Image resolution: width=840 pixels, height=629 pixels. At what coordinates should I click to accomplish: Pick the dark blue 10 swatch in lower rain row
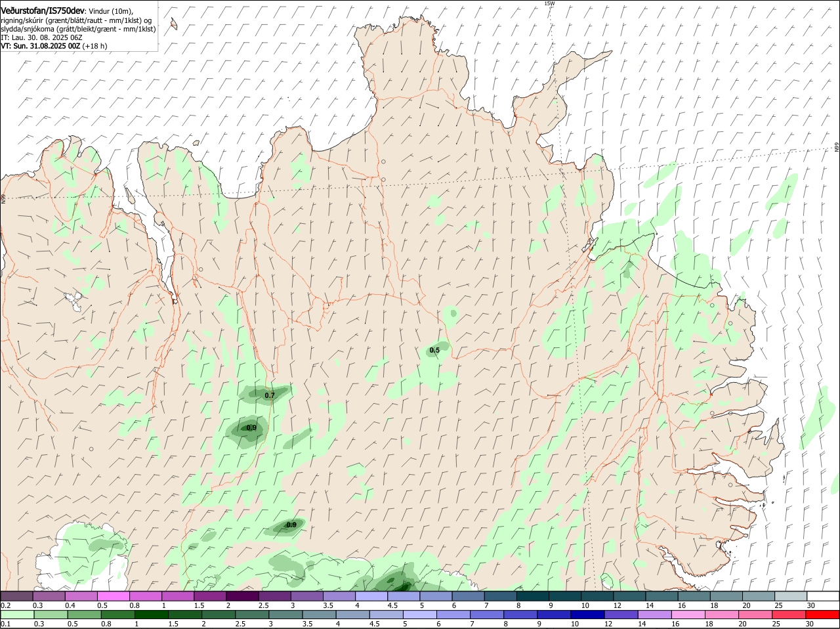[x=587, y=615]
